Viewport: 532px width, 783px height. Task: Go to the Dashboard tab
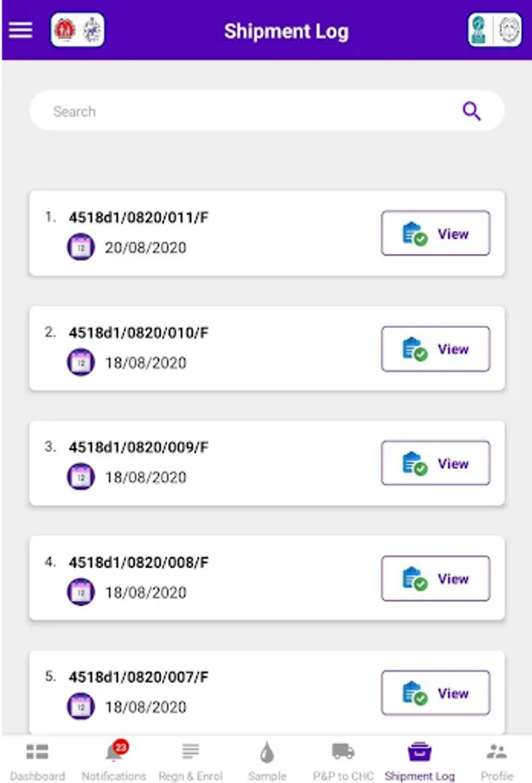[x=37, y=760]
